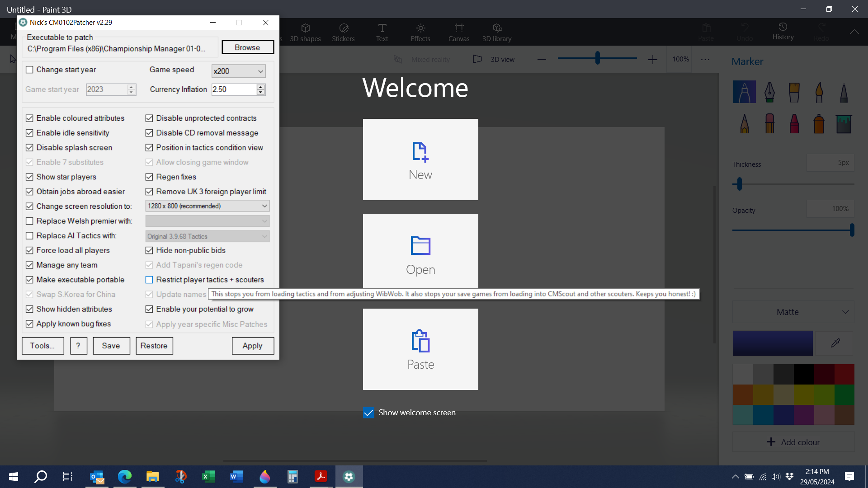Open the Tools... menu button
The height and width of the screenshot is (488, 868).
42,346
